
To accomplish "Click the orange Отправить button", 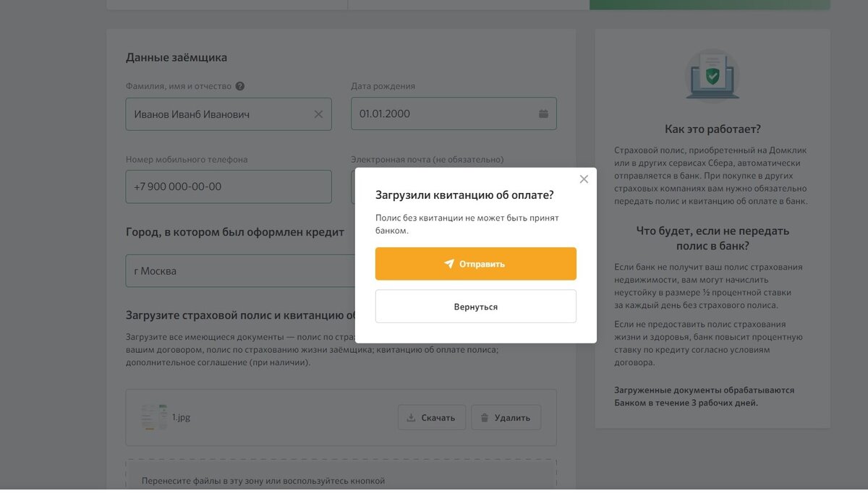I will pyautogui.click(x=476, y=264).
